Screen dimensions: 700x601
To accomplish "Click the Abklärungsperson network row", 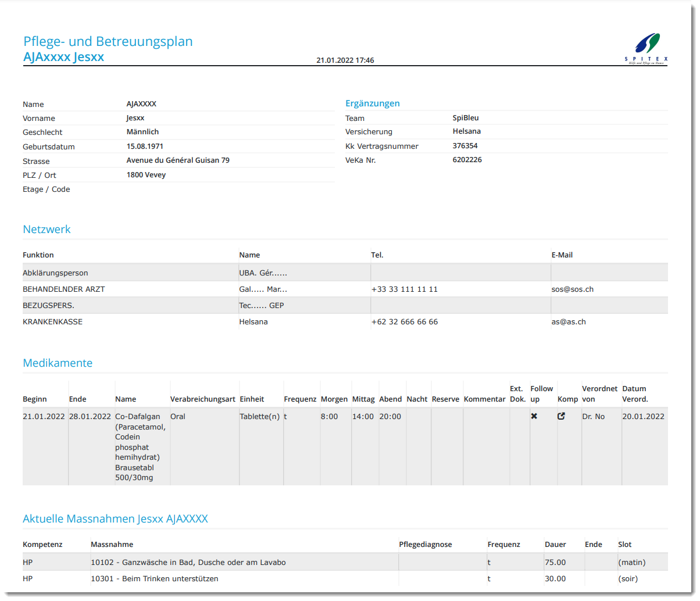I will 55,273.
